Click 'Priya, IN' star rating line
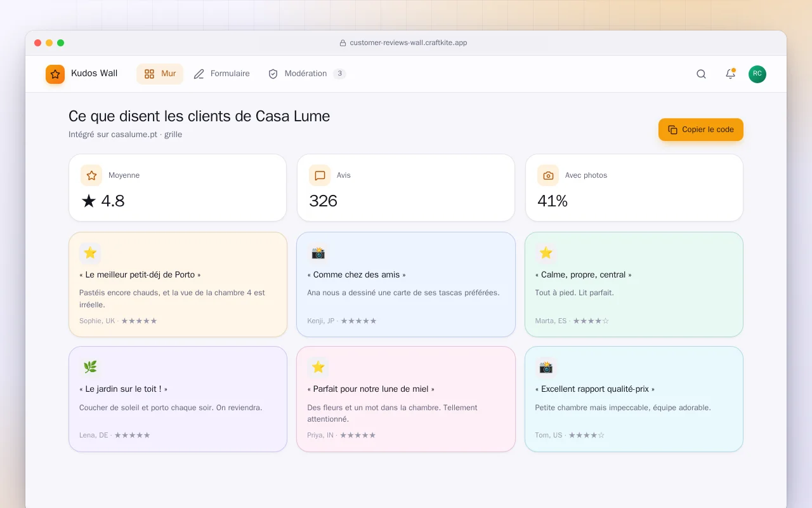812x508 pixels. [341, 436]
